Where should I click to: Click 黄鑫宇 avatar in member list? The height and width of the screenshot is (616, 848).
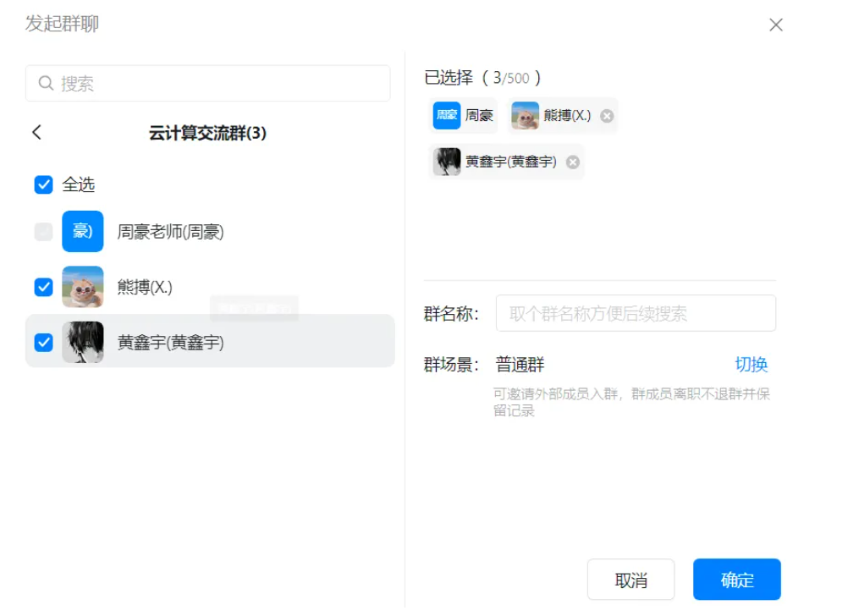click(83, 343)
